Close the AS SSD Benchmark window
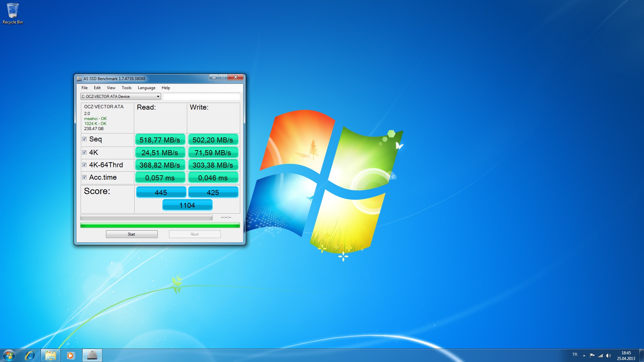The height and width of the screenshot is (362, 644). [x=235, y=77]
